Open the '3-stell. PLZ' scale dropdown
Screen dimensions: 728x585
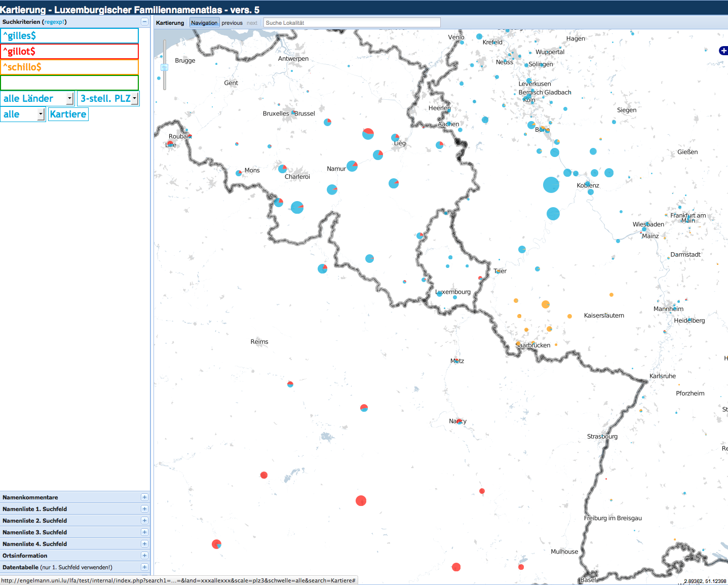tap(108, 99)
